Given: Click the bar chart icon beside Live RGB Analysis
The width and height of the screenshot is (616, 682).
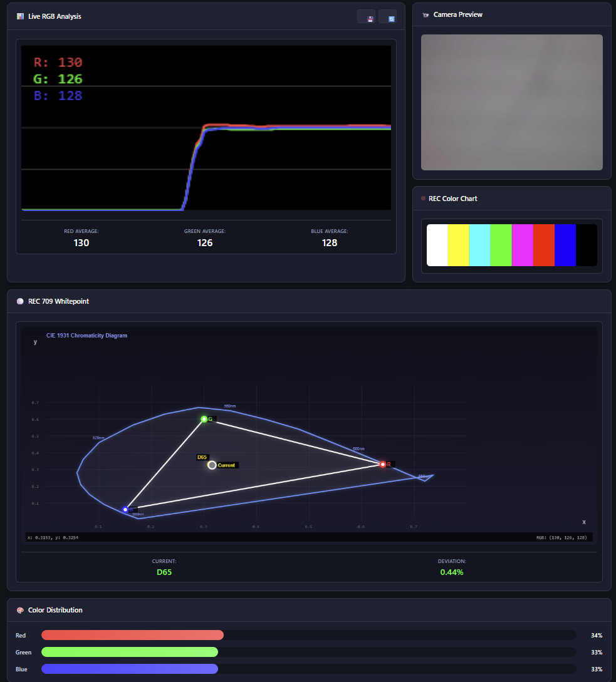Looking at the screenshot, I should pos(19,16).
